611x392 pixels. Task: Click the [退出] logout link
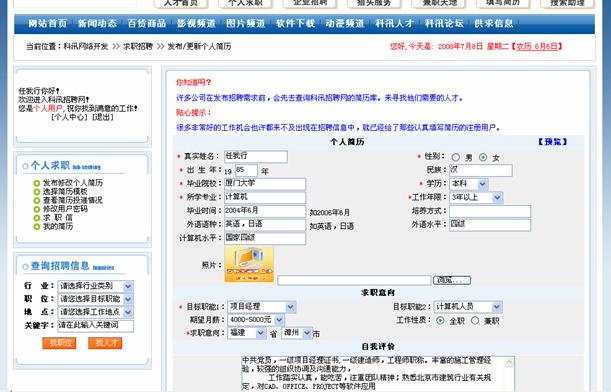(102, 117)
